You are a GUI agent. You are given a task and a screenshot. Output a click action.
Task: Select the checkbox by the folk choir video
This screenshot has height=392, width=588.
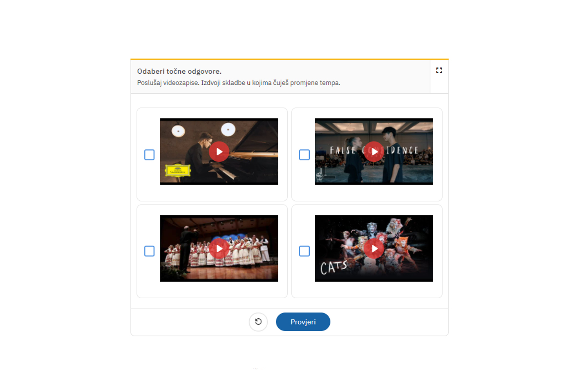click(149, 251)
